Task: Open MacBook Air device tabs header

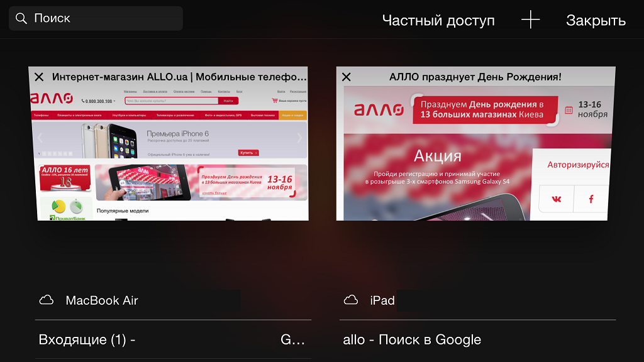Action: (x=173, y=300)
